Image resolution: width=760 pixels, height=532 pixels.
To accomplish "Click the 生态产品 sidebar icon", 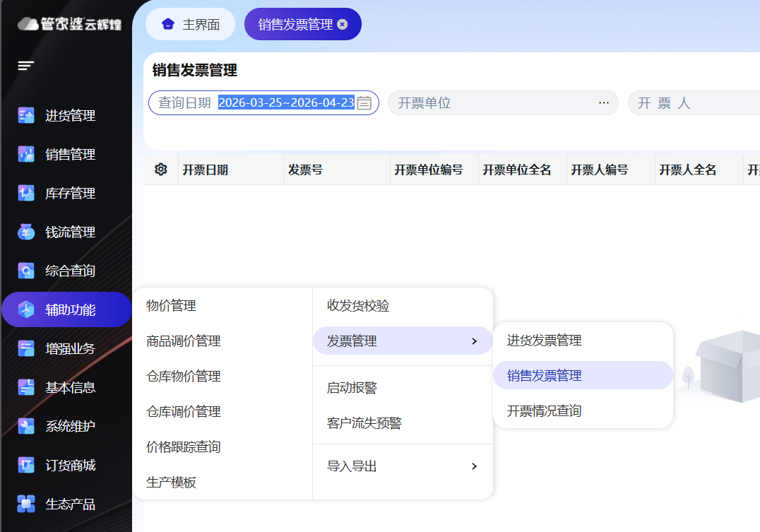I will 26,504.
